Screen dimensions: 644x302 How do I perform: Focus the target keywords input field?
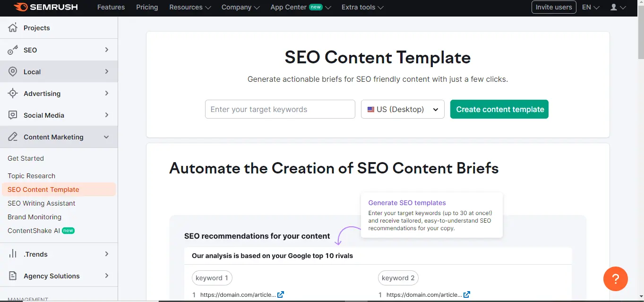tap(280, 109)
